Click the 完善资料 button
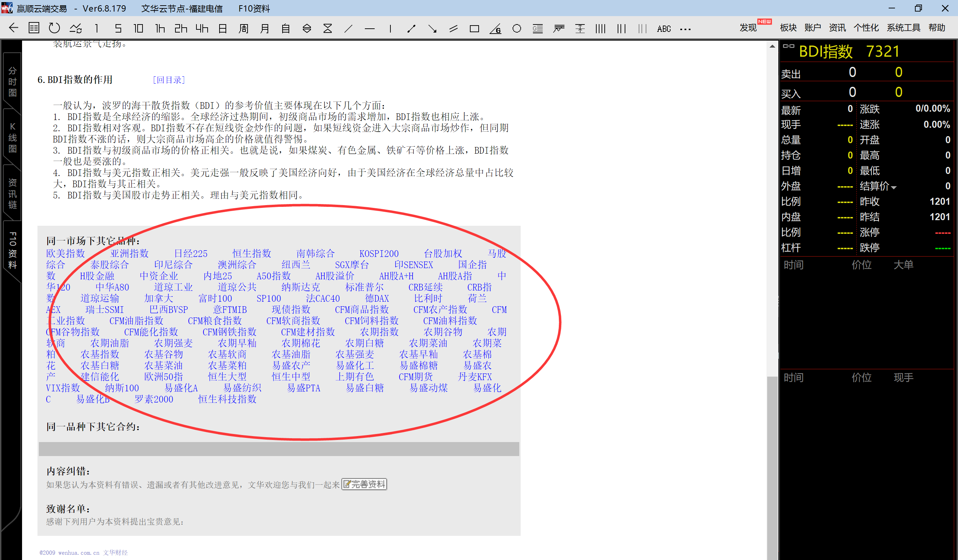The height and width of the screenshot is (560, 958). [x=364, y=484]
